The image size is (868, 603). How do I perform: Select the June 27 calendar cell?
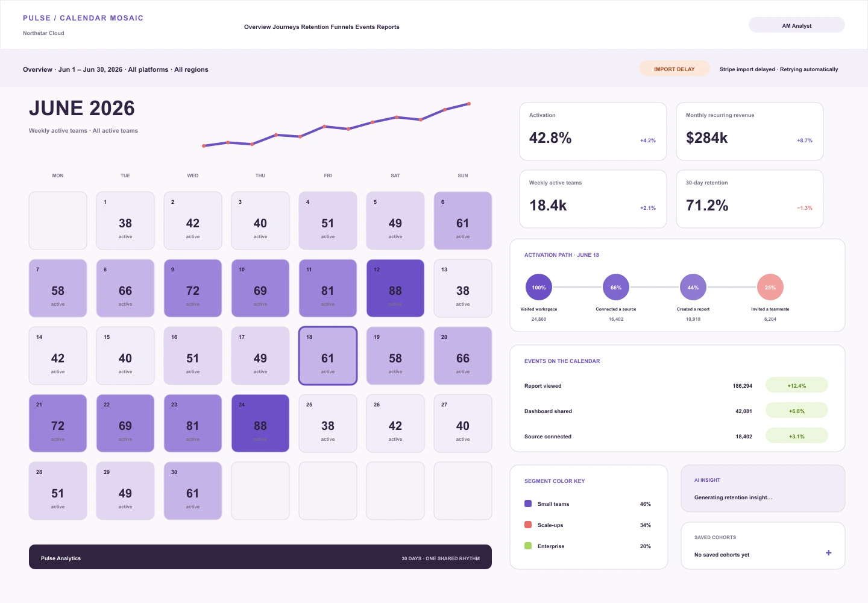tap(463, 423)
